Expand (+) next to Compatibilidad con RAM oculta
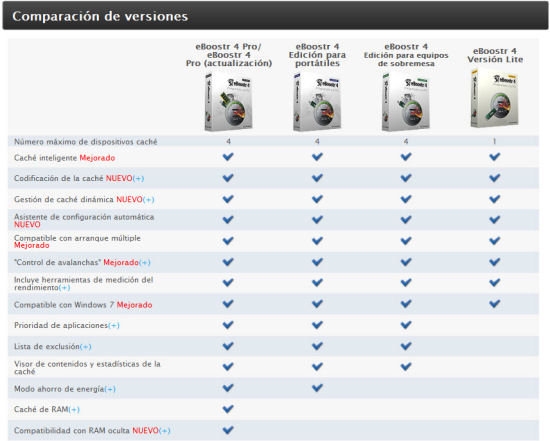The image size is (550, 441). pos(165,430)
